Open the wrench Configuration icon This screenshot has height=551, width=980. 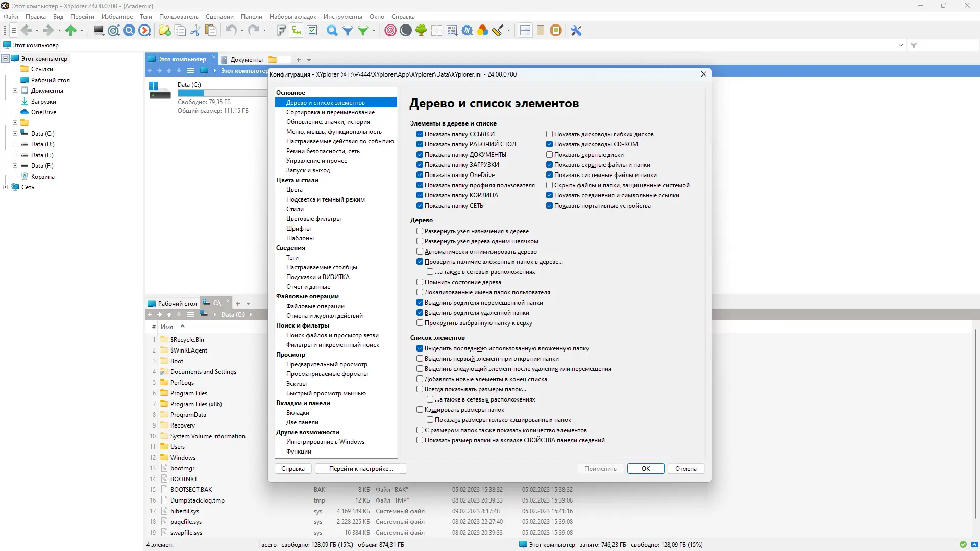[576, 31]
